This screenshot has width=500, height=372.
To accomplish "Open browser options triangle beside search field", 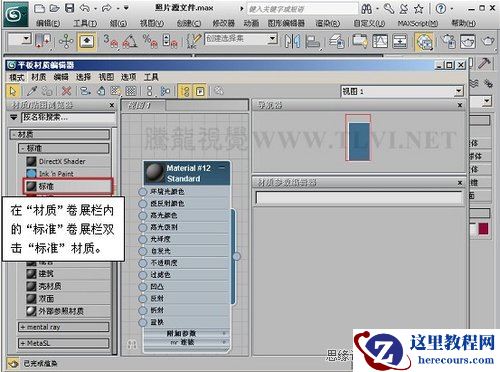I will tap(14, 117).
